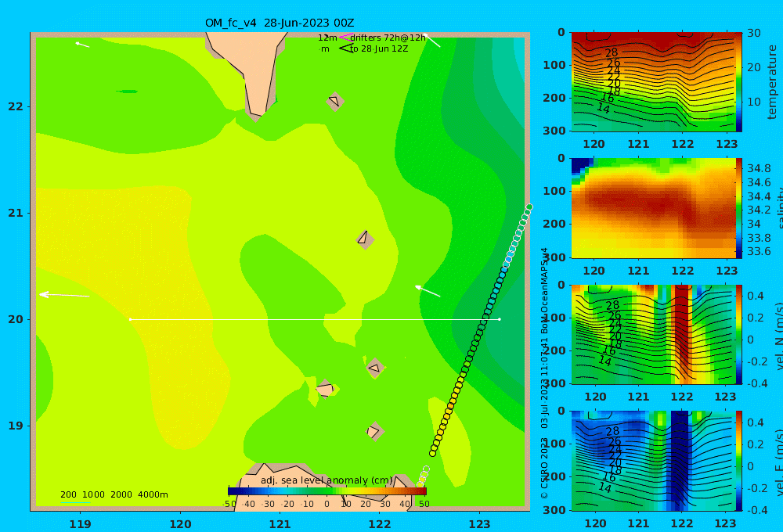
Task: Click the 'drifters 72h@12h' legend text
Action: [388, 38]
